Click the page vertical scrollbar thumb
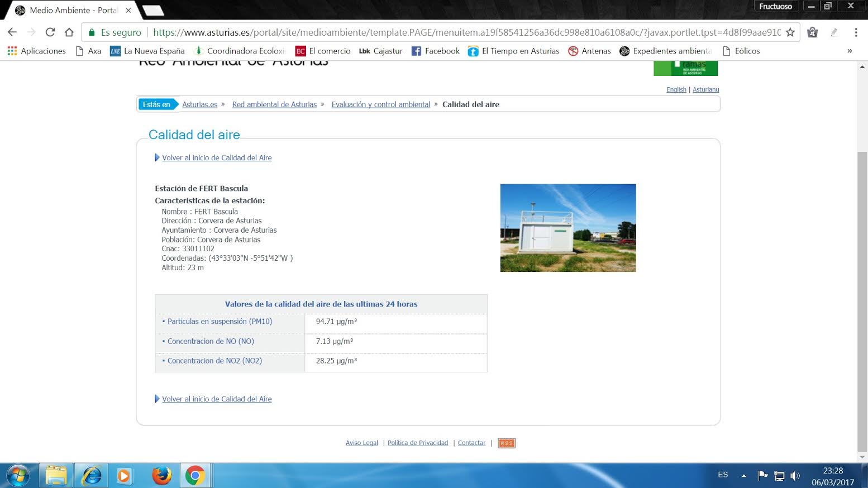 point(862,302)
